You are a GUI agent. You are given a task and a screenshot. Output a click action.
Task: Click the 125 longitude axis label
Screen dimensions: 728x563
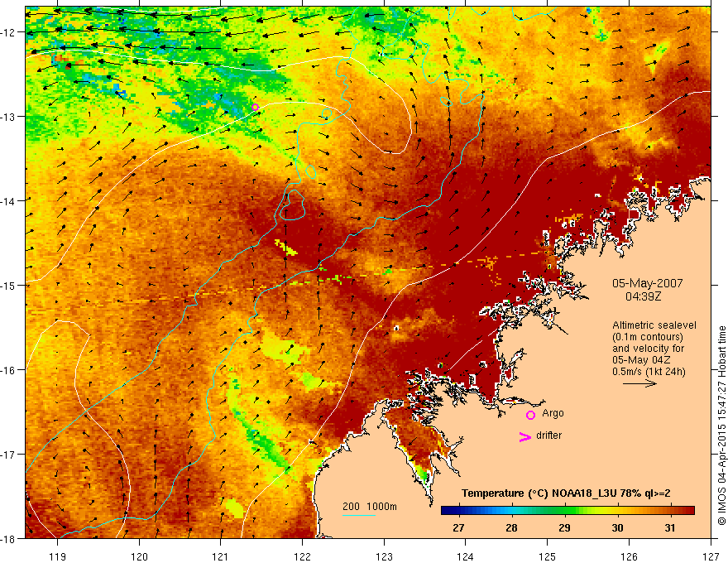click(x=548, y=556)
